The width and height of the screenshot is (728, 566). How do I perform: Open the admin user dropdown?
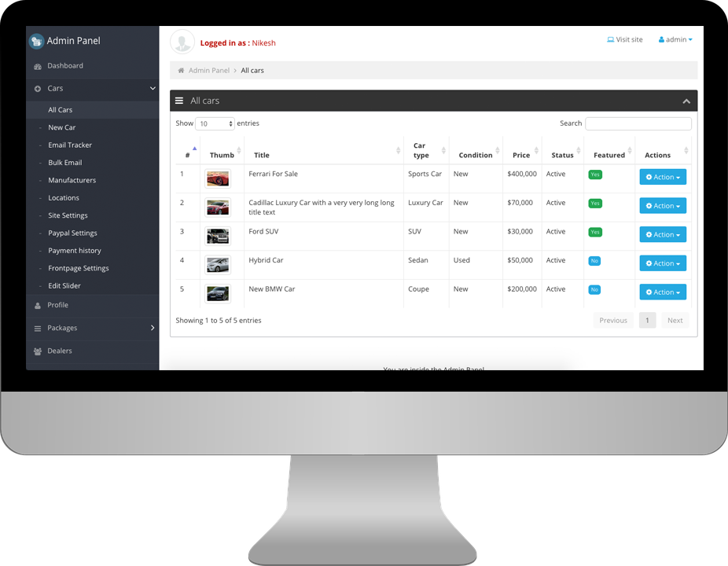[675, 39]
